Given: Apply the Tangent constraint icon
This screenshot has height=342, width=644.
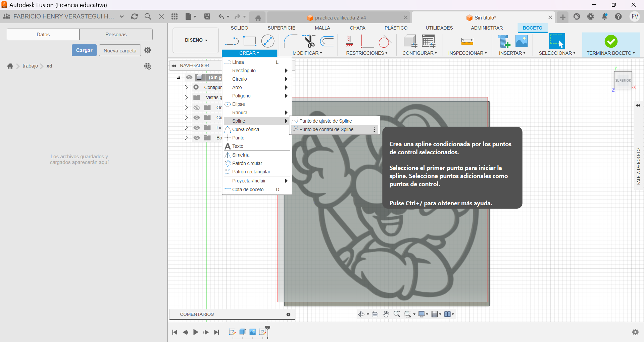Looking at the screenshot, I should pos(385,41).
